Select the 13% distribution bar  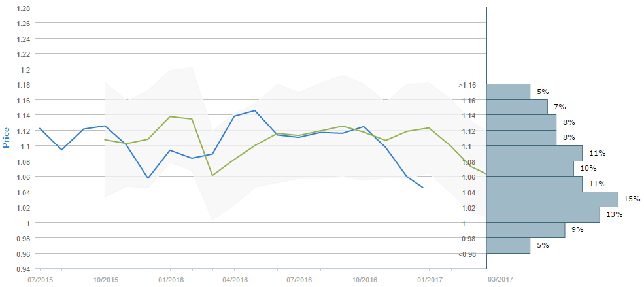(x=543, y=215)
